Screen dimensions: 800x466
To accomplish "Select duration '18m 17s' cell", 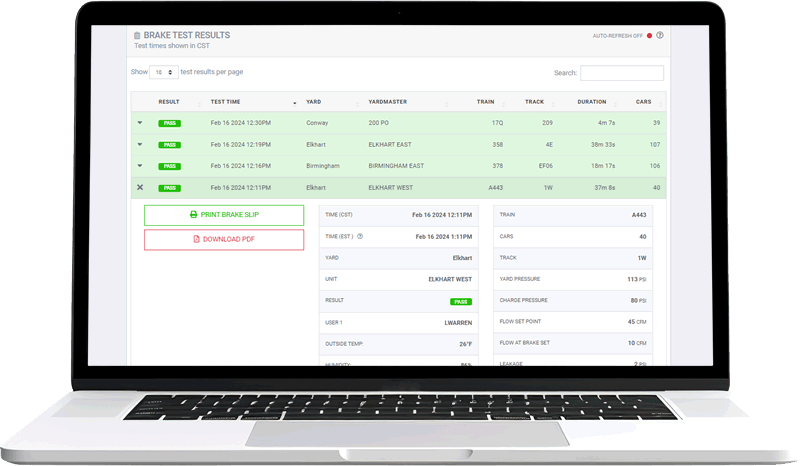I will pyautogui.click(x=603, y=166).
